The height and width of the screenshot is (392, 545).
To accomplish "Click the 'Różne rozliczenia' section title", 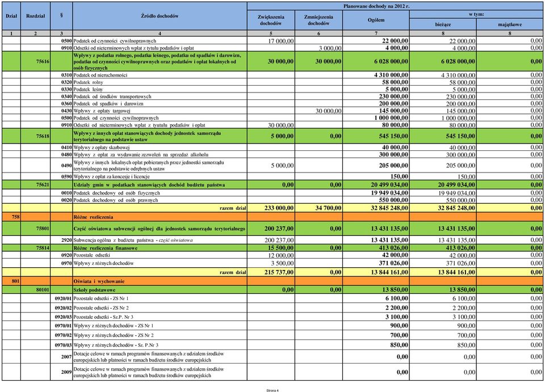I will 93,217.
